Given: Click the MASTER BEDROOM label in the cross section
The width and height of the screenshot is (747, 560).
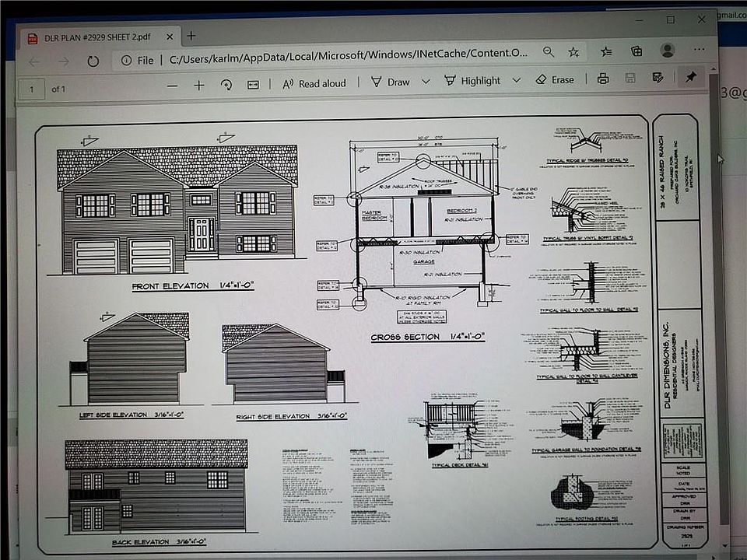Looking at the screenshot, I should (x=374, y=215).
